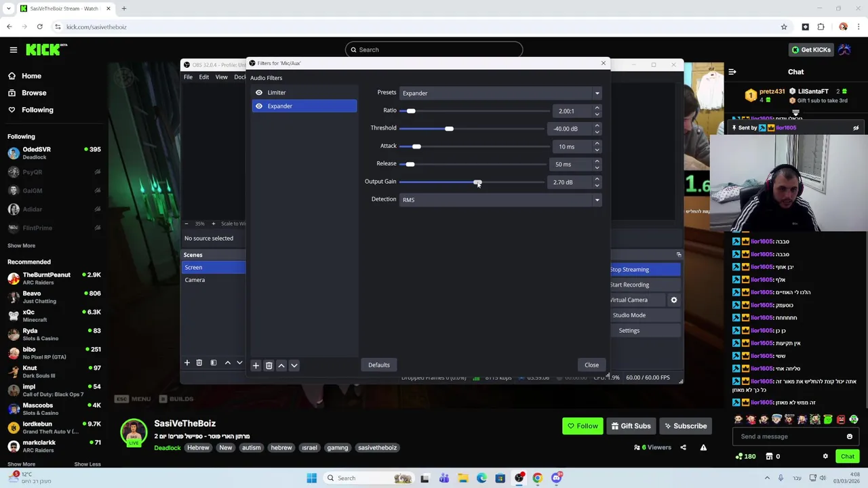
Task: Click Stop Streaming in OBS controls
Action: tap(645, 270)
